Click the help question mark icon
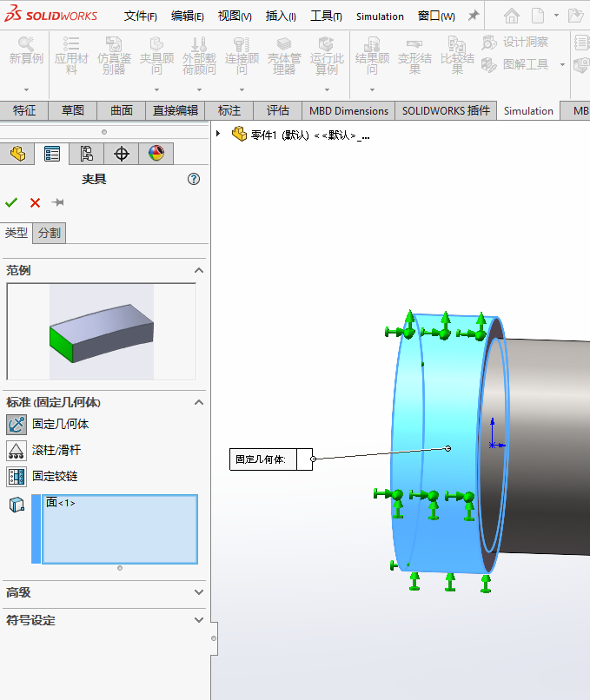 tap(194, 179)
